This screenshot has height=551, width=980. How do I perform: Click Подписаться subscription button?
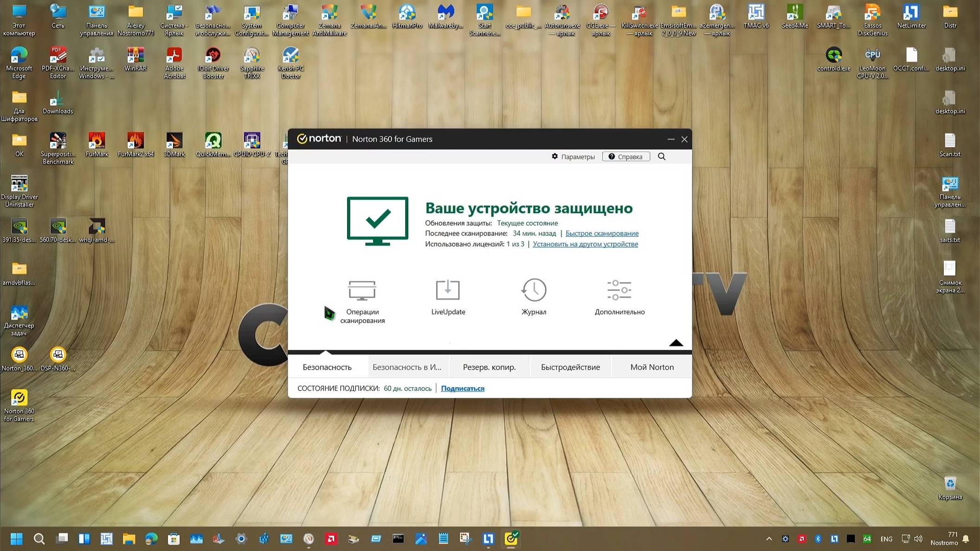click(x=463, y=388)
